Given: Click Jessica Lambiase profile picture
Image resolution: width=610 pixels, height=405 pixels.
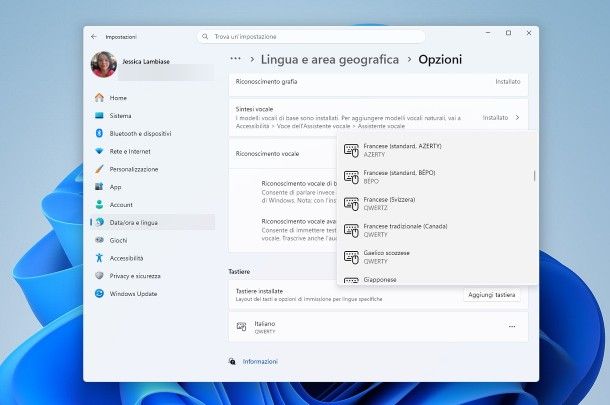Looking at the screenshot, I should click(x=104, y=65).
